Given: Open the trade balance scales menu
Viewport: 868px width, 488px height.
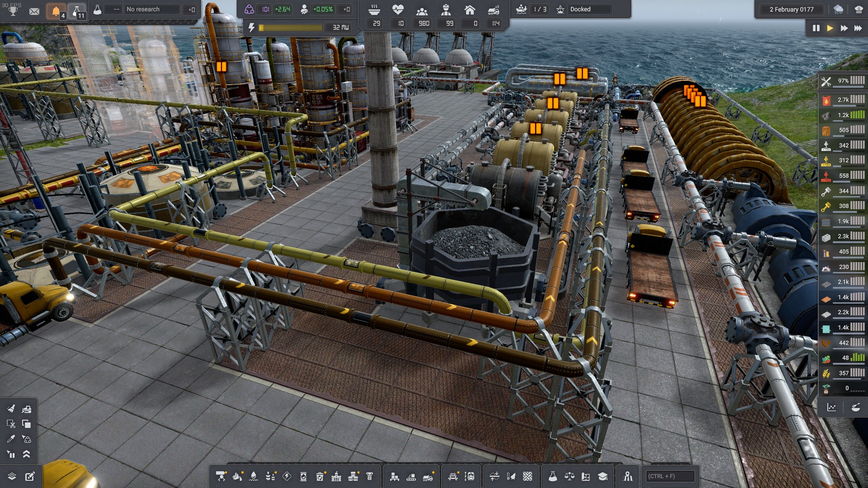Looking at the screenshot, I should point(569,476).
